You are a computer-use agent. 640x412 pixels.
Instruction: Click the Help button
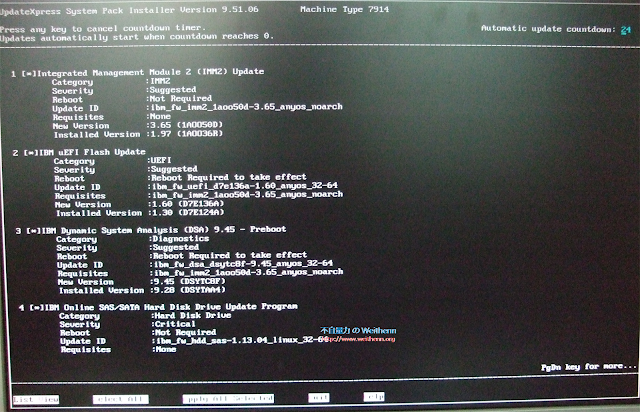pyautogui.click(x=373, y=396)
